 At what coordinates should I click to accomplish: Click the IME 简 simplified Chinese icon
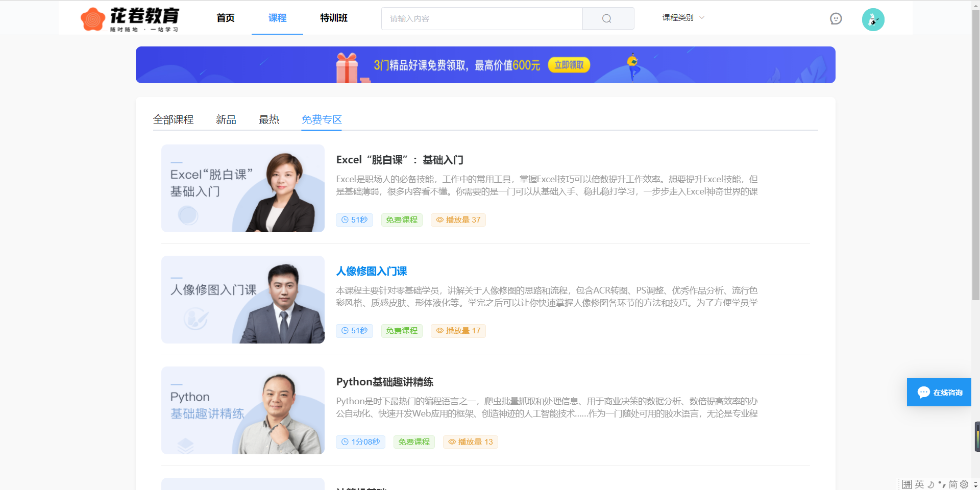953,484
